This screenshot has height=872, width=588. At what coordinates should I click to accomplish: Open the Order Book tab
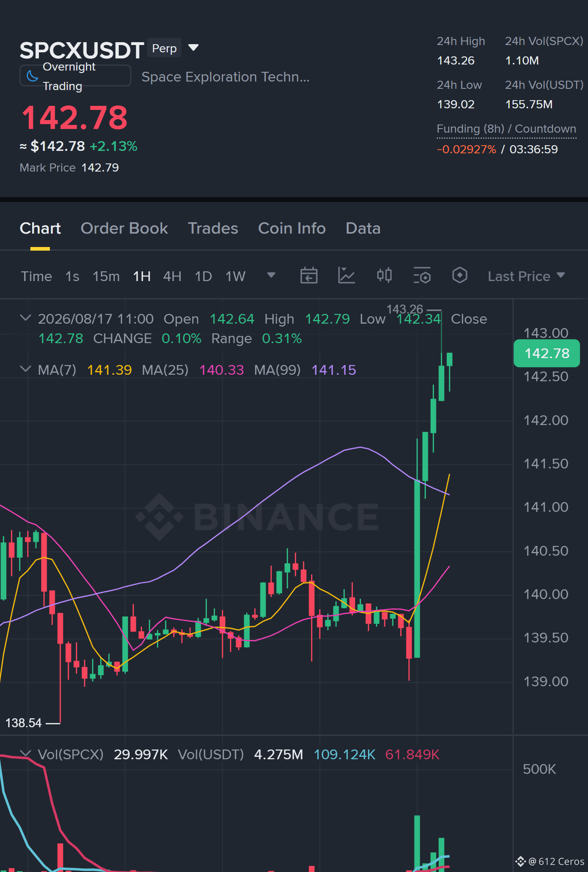pos(124,228)
